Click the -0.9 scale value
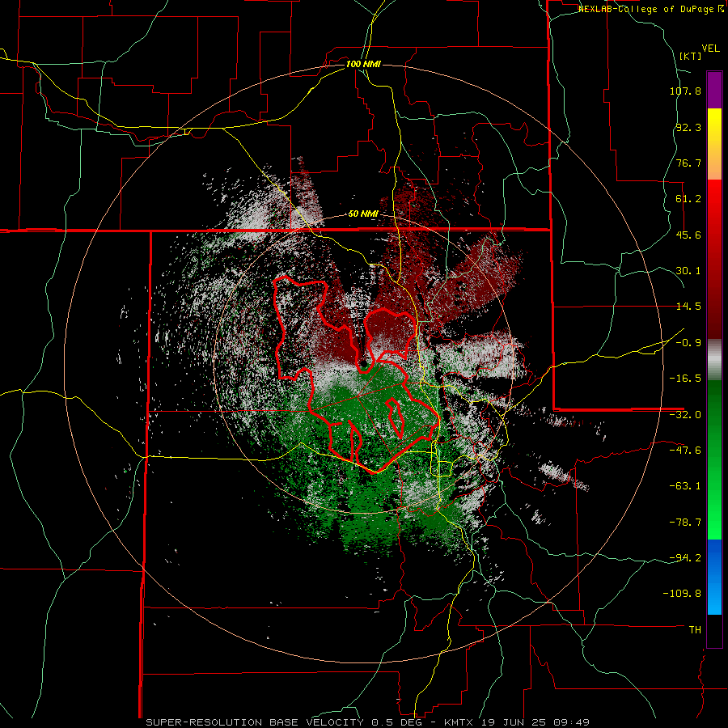The width and height of the screenshot is (728, 728). pos(688,343)
